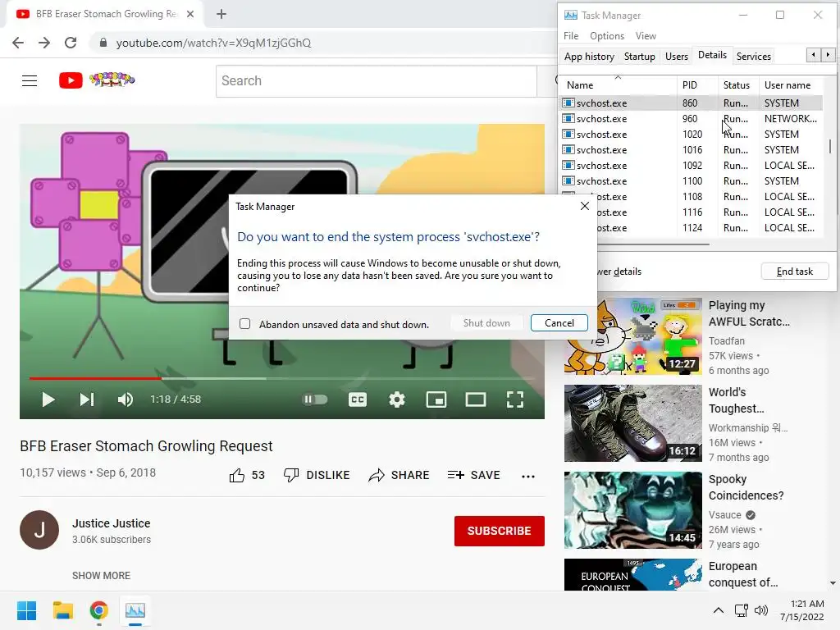
Task: Open the Windows Start menu
Action: click(26, 610)
